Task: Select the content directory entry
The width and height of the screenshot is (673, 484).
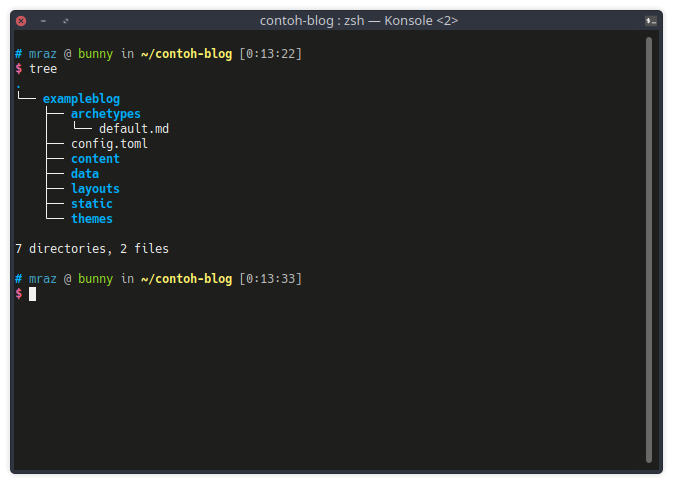Action: pos(95,159)
